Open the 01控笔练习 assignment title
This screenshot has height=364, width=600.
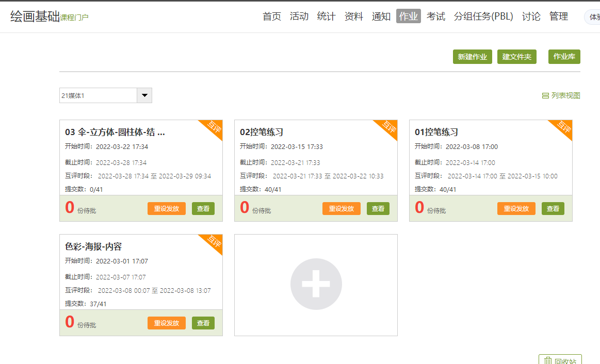click(436, 133)
